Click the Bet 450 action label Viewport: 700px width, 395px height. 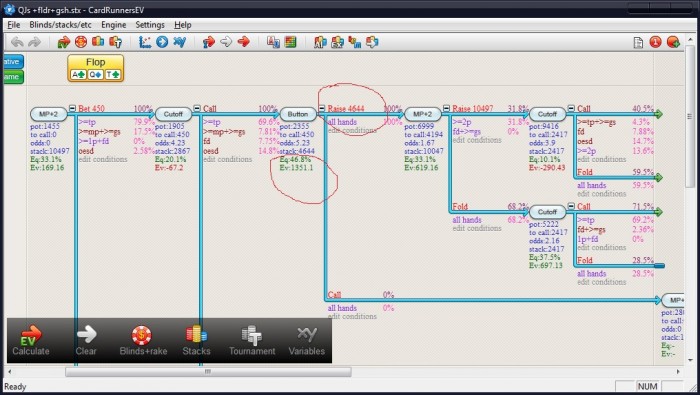click(92, 108)
